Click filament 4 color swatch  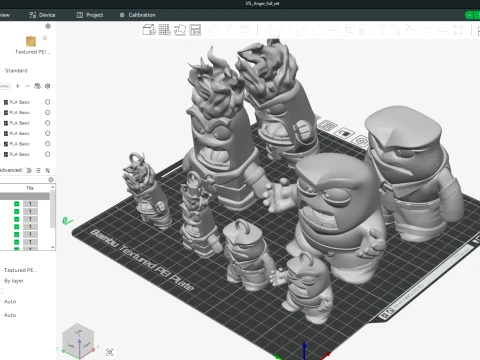pos(6,133)
